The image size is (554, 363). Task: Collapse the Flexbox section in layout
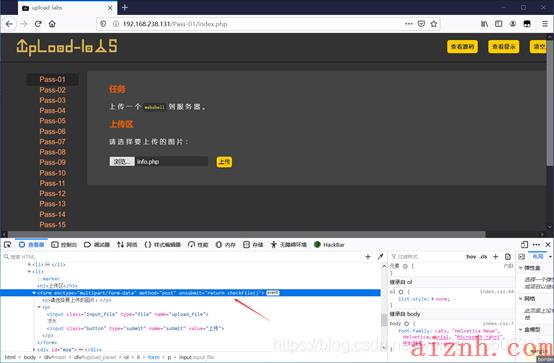pos(521,268)
